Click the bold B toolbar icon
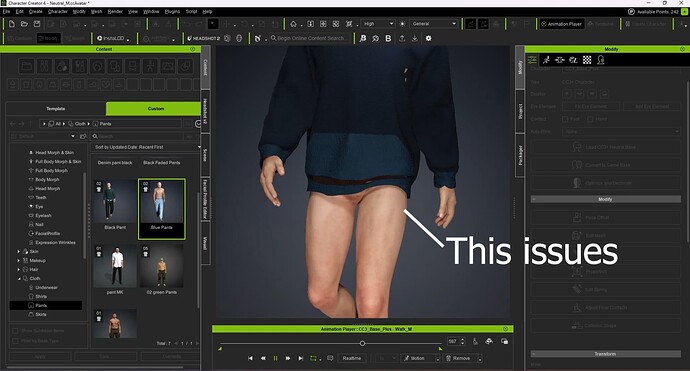 point(388,39)
